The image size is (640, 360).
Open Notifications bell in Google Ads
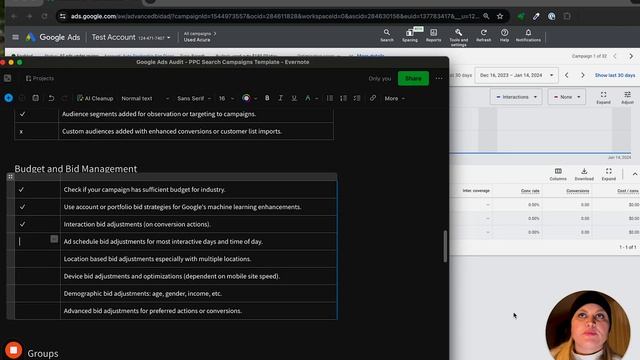pyautogui.click(x=528, y=36)
